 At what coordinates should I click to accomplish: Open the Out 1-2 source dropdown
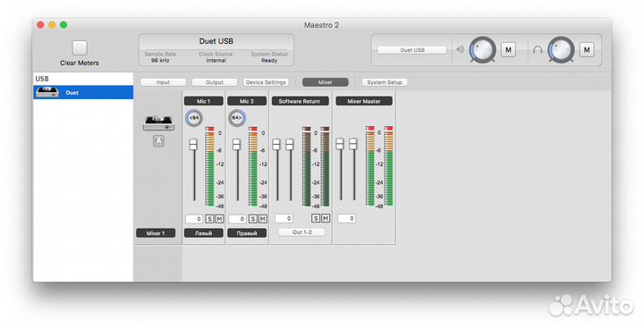point(302,232)
